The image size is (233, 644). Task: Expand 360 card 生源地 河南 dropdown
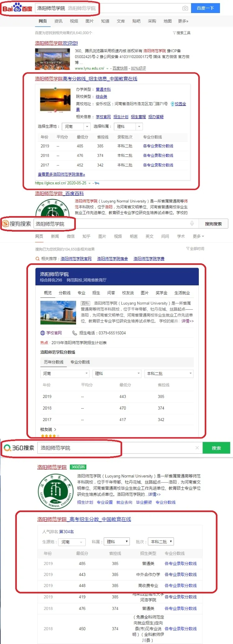(x=72, y=542)
